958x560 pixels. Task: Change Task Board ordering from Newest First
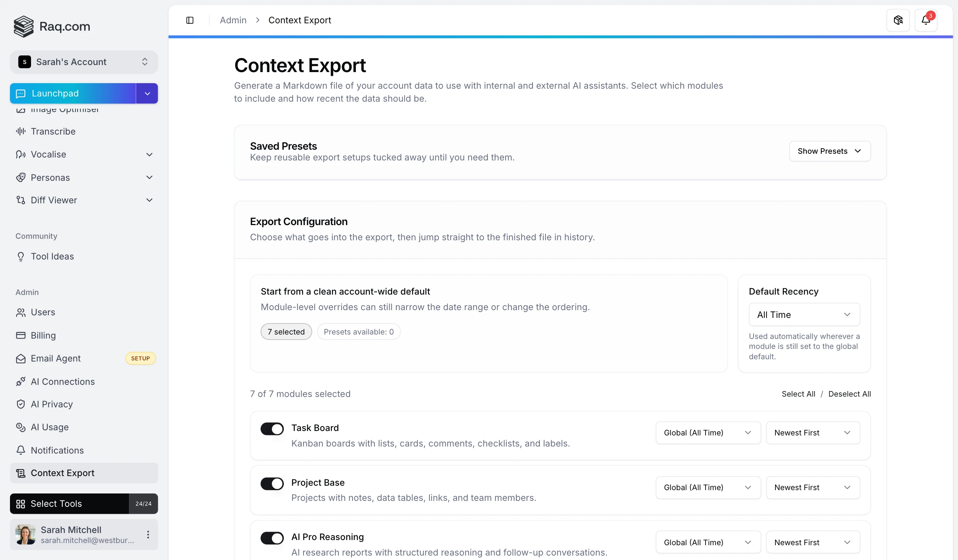[x=812, y=432]
